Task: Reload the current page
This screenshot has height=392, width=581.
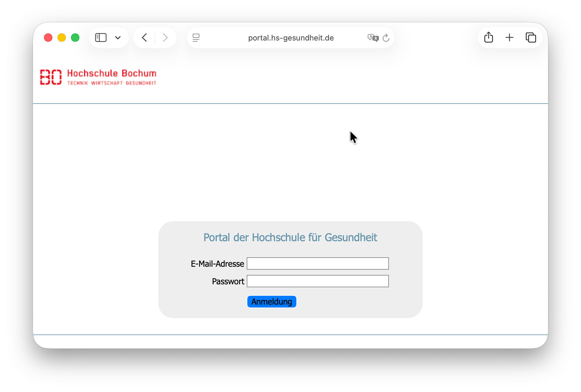Action: (386, 38)
